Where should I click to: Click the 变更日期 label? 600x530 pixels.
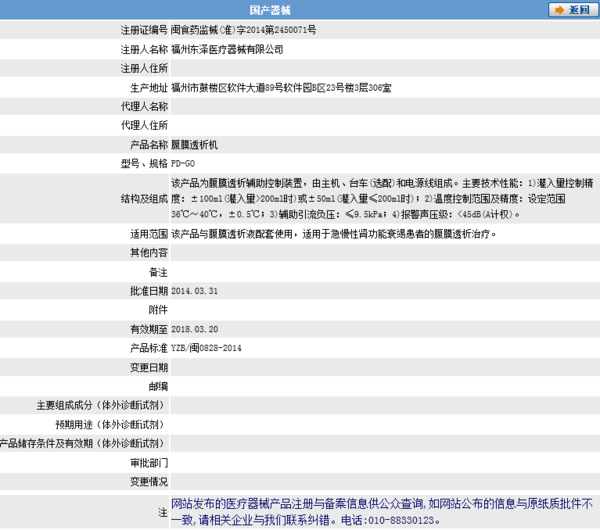point(149,367)
